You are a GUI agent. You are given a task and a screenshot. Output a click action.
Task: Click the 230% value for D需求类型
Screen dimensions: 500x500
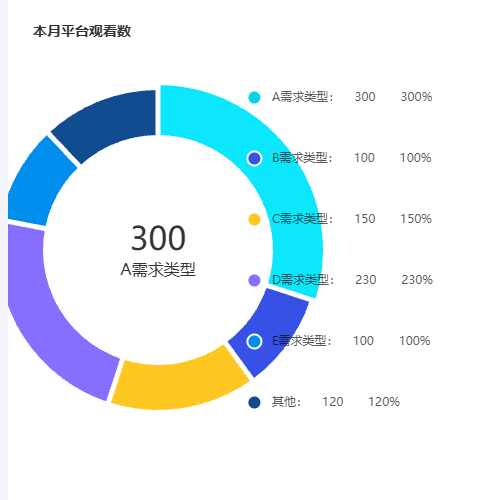point(417,280)
